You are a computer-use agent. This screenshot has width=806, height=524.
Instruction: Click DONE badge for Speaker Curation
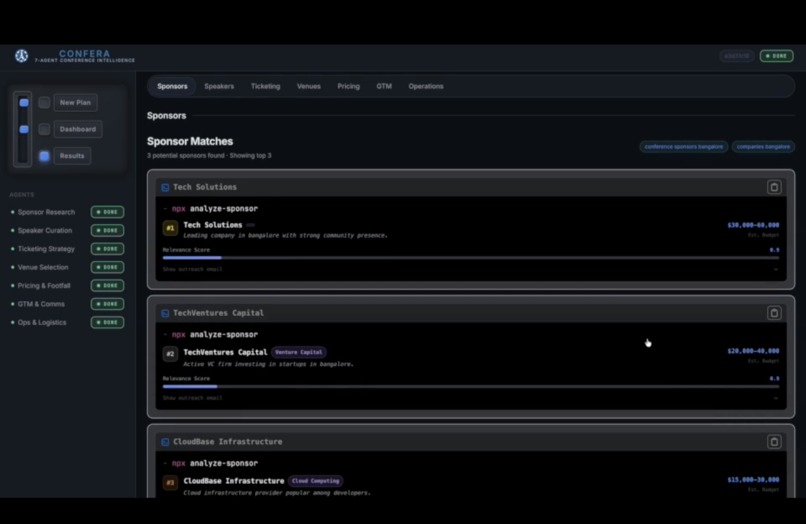[x=107, y=230]
